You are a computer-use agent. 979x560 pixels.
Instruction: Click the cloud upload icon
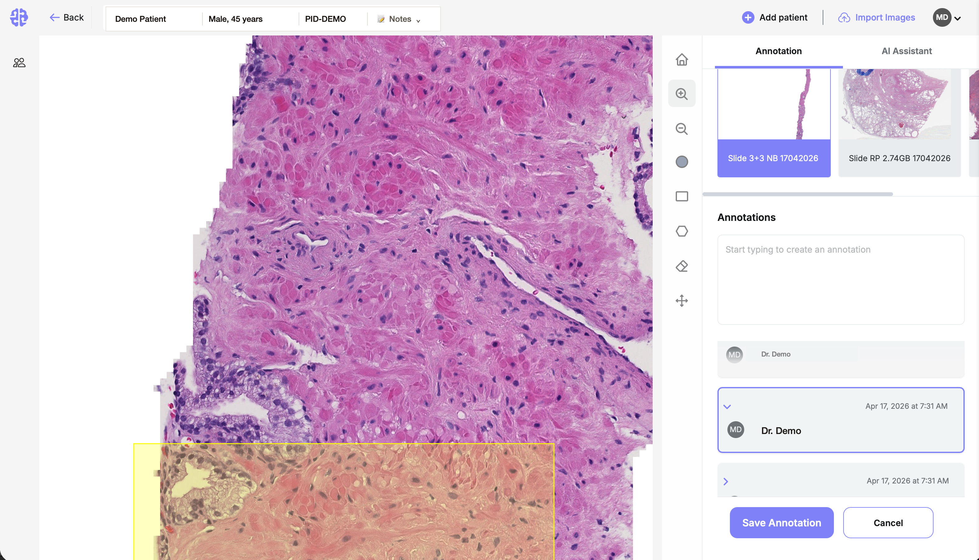pyautogui.click(x=844, y=18)
